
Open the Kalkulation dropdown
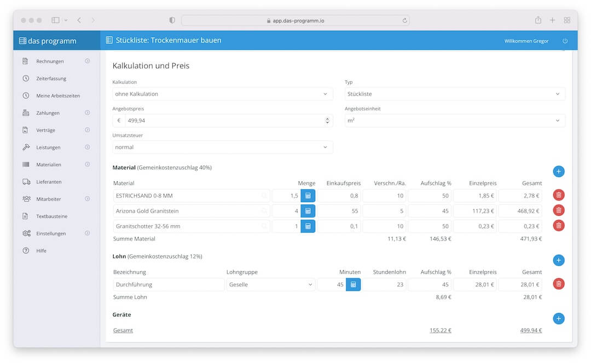coord(222,94)
